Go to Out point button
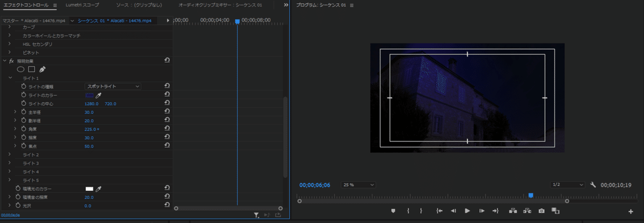The height and width of the screenshot is (223, 644). click(495, 211)
